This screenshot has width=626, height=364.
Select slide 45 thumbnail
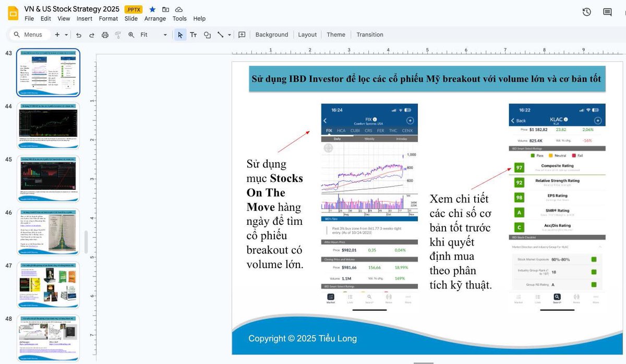[49, 179]
